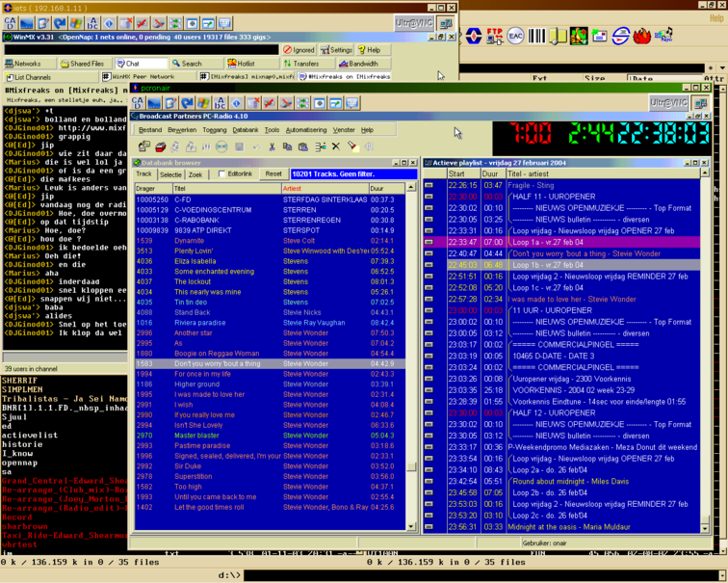The width and height of the screenshot is (728, 583).
Task: Click the yellow folder-book icon in background toolbar
Action: (x=558, y=36)
